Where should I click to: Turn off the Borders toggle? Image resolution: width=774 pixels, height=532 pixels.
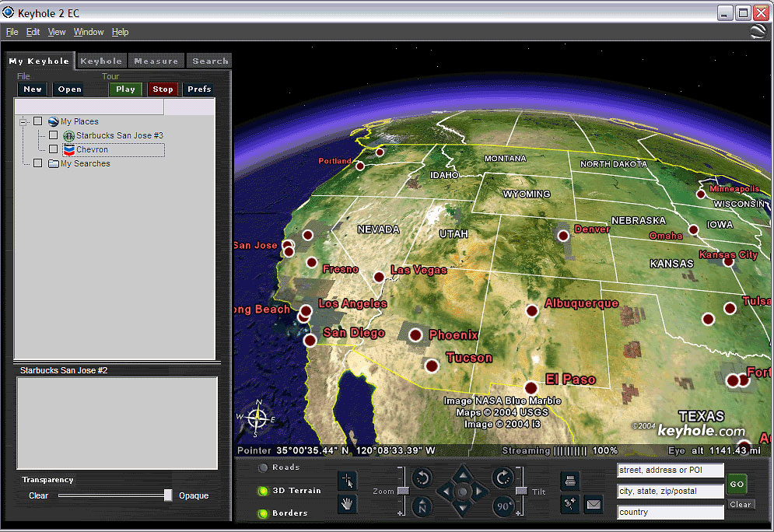[263, 514]
